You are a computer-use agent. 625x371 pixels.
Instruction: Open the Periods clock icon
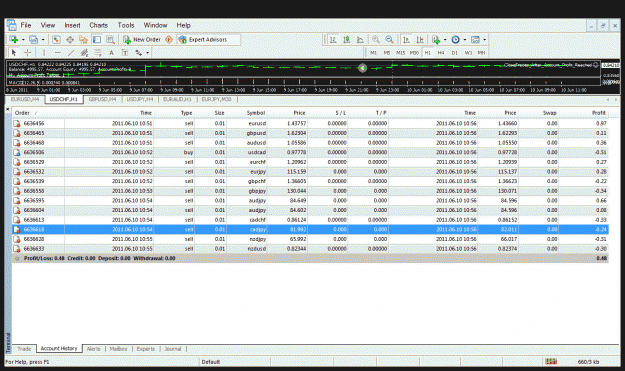coord(456,39)
